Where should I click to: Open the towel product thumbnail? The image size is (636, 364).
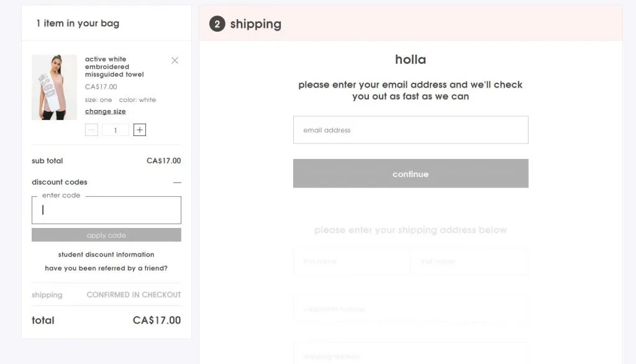[54, 87]
